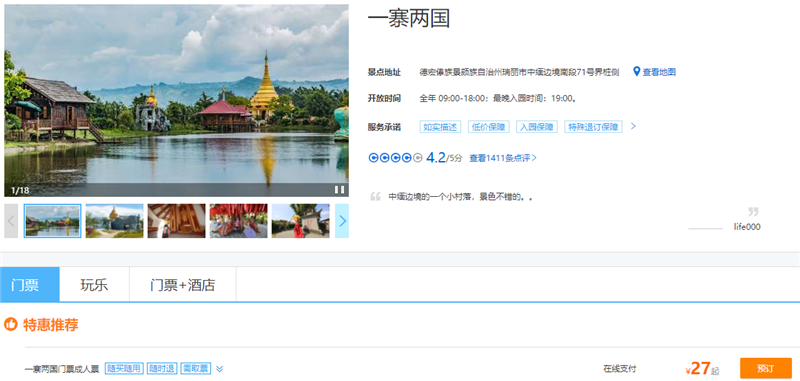Viewport: 800px width, 381px height.
Task: Expand more service promises chevron
Action: pos(633,126)
